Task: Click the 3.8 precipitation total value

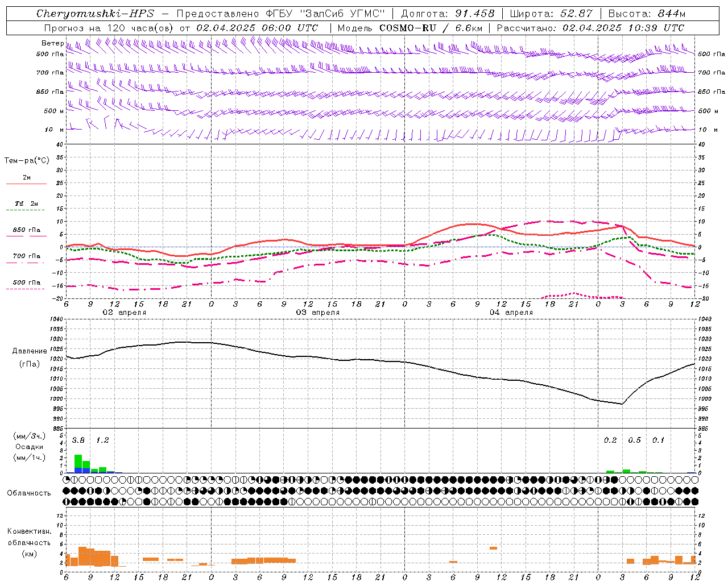Action: pos(78,440)
